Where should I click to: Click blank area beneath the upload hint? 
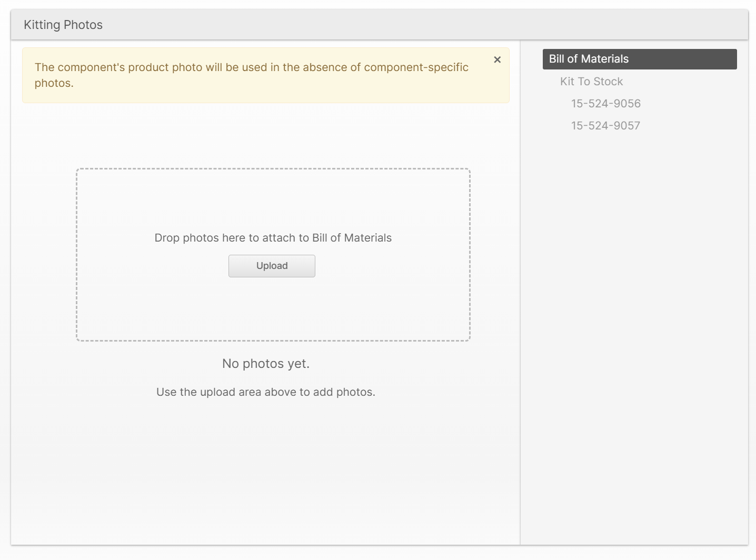265,463
